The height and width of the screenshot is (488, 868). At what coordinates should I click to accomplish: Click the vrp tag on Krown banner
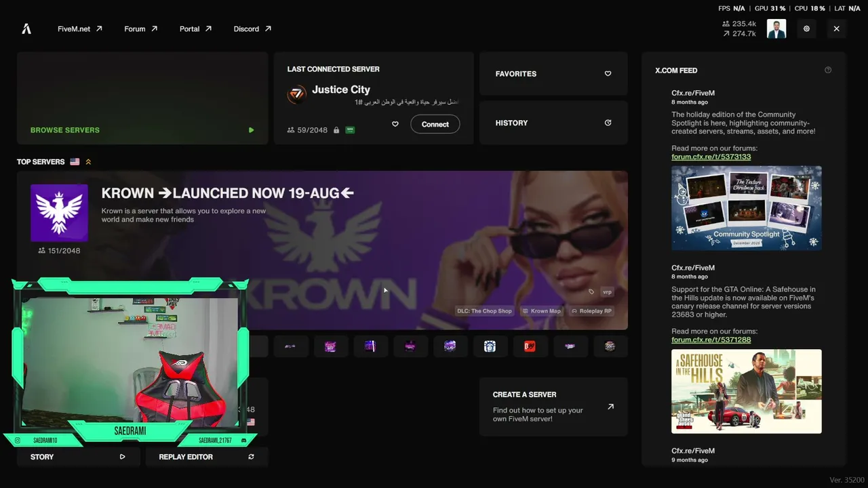coord(607,292)
